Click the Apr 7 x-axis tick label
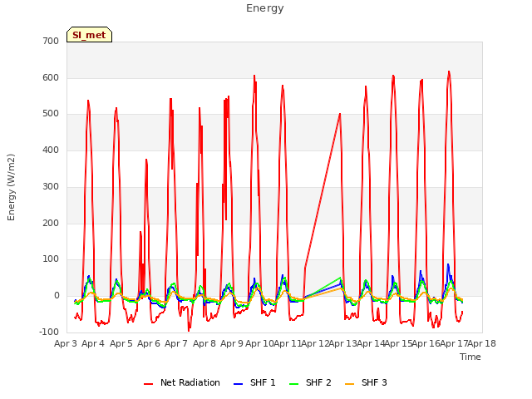Screen dimensions: 532x399 click(176, 343)
